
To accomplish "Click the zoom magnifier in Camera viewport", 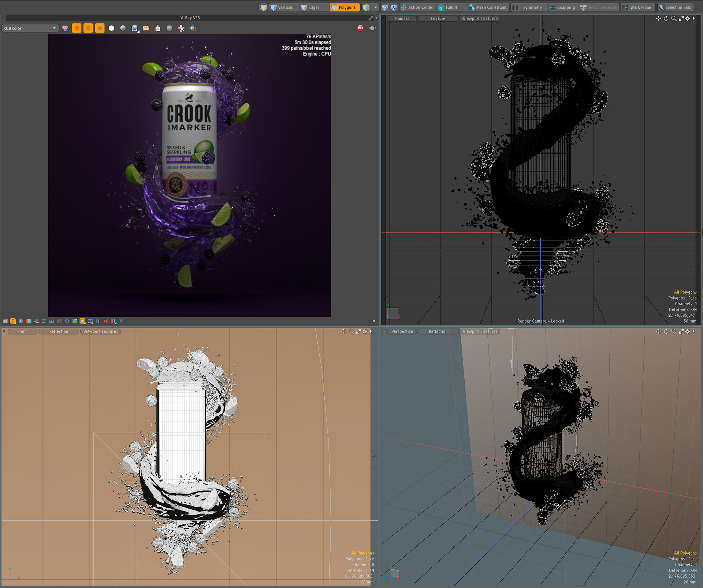I will pos(674,18).
